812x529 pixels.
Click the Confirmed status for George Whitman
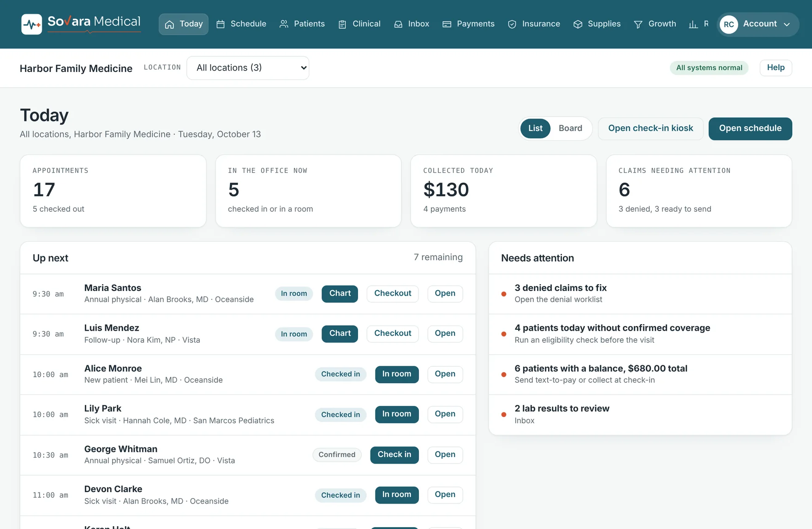click(x=337, y=455)
